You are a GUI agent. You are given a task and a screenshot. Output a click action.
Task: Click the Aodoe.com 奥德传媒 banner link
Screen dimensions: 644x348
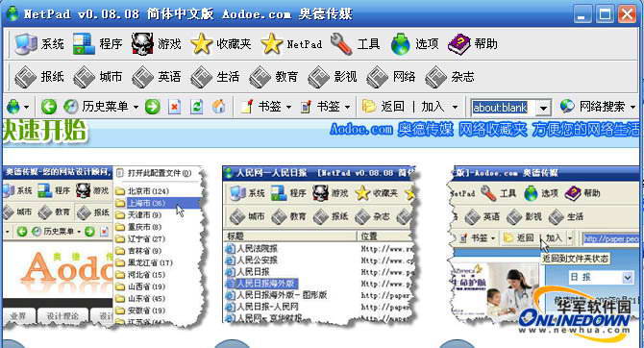coord(391,130)
